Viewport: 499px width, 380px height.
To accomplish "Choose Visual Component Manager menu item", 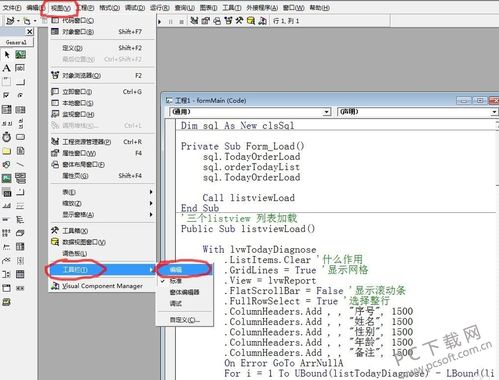I will tap(102, 286).
